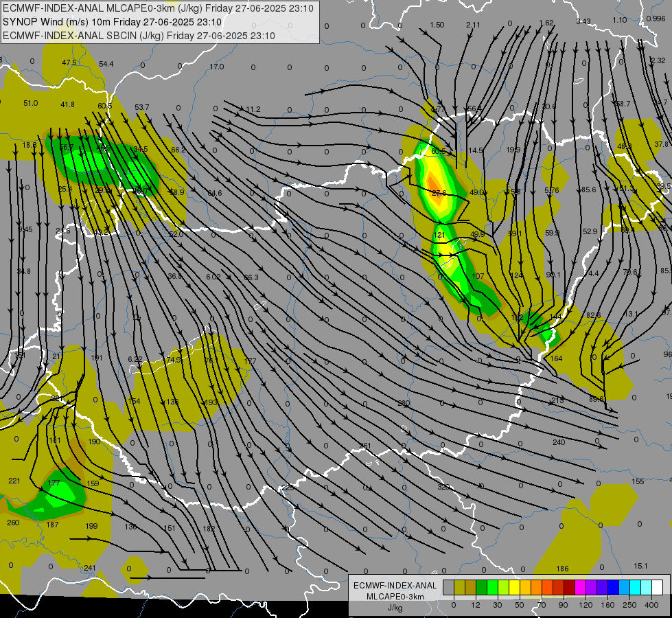Viewport: 672px width, 618px height.
Task: Click the legend tick label 160
Action: coord(607,605)
